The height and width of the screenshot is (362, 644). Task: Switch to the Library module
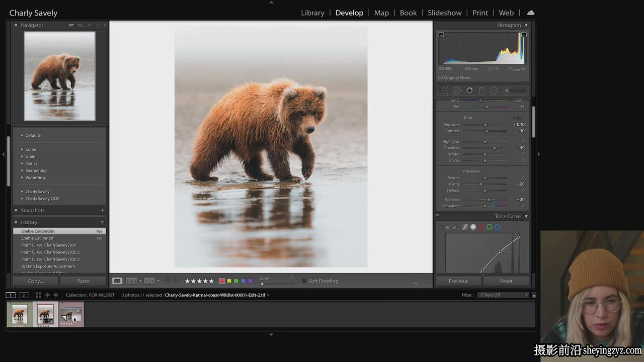click(312, 13)
